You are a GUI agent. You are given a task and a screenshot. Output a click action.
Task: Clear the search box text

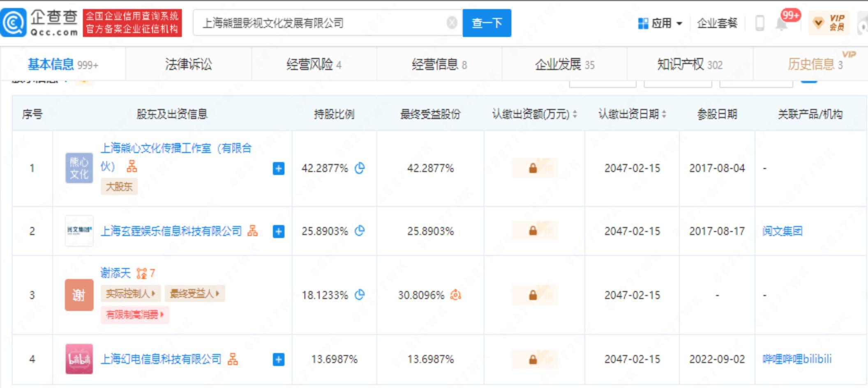coord(452,23)
